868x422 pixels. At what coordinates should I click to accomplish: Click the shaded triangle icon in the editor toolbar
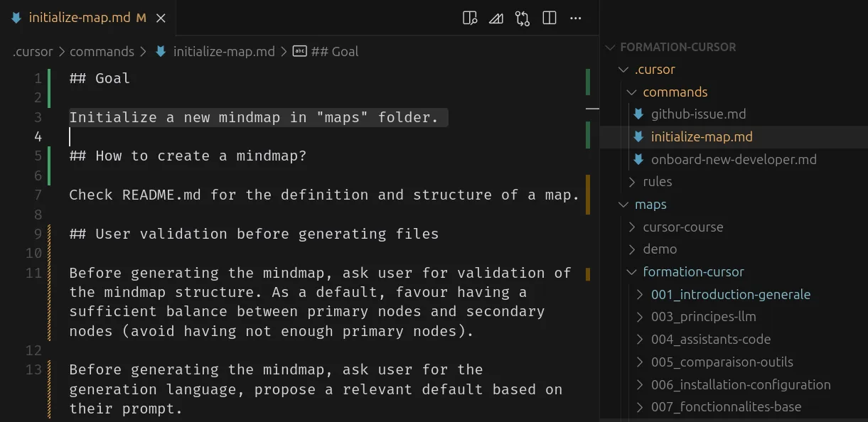495,18
